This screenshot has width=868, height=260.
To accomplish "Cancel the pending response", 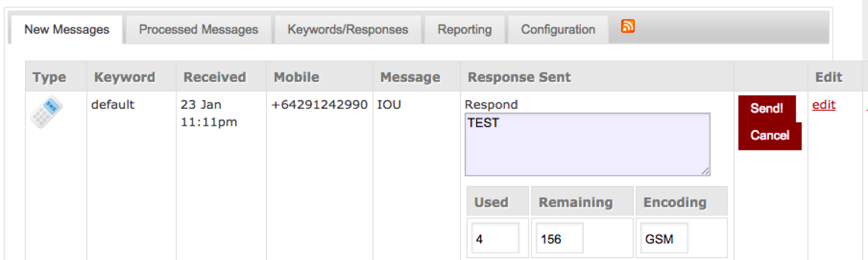I will 770,136.
